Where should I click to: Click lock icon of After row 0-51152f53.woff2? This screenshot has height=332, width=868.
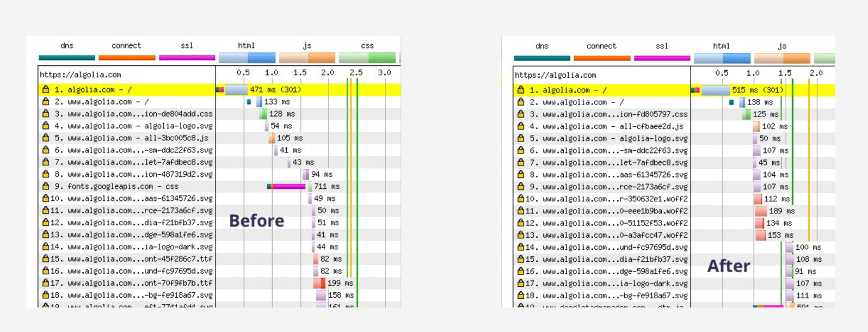point(521,223)
